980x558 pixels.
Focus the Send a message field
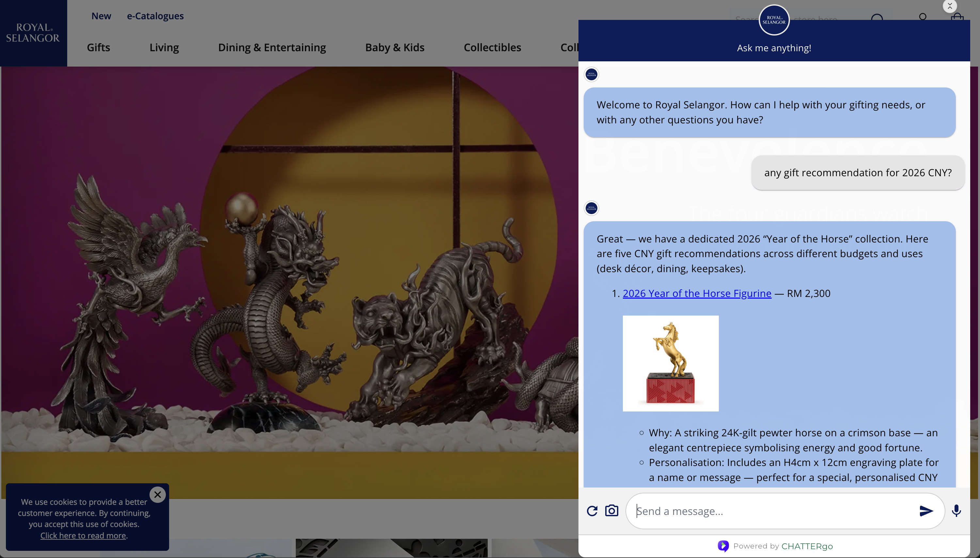[x=771, y=511]
